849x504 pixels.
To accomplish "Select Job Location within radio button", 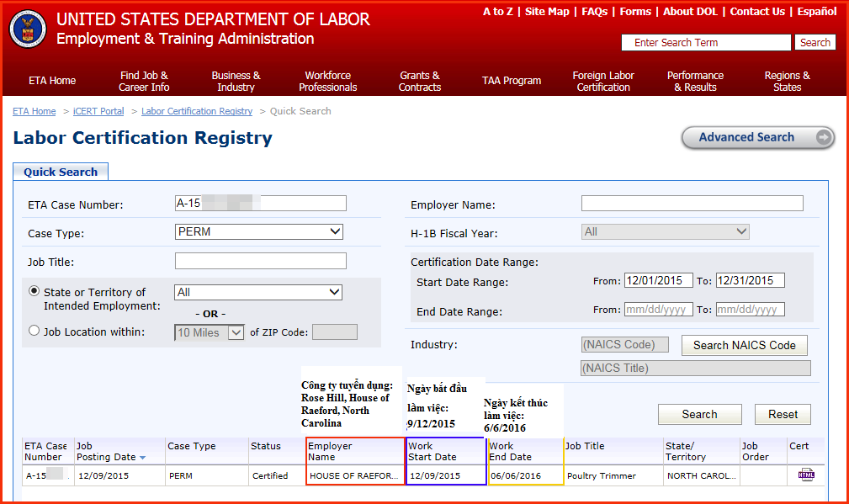I will [x=34, y=332].
